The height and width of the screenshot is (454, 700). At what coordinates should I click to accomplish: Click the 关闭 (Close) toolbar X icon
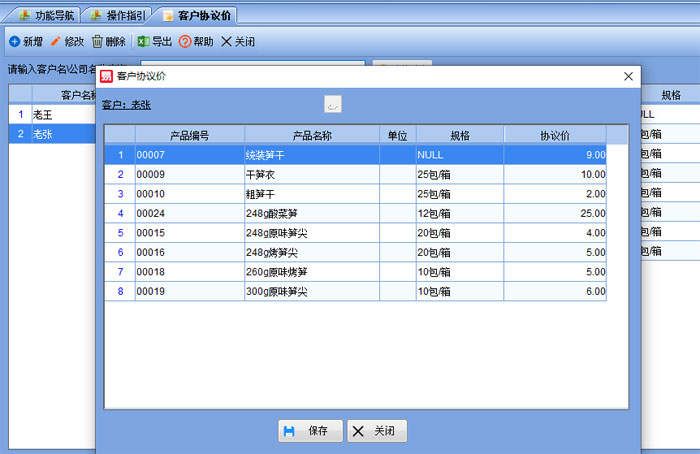point(226,42)
